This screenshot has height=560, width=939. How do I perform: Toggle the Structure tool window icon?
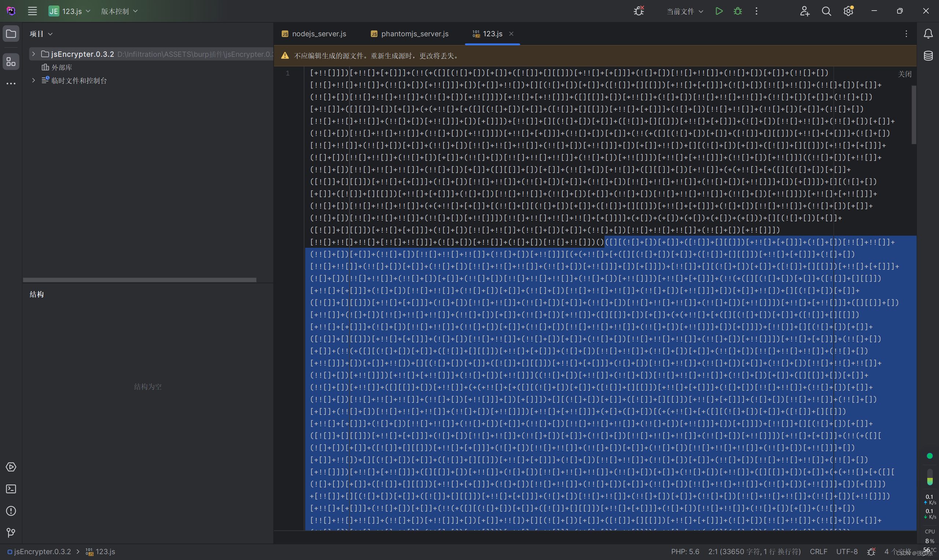[11, 62]
